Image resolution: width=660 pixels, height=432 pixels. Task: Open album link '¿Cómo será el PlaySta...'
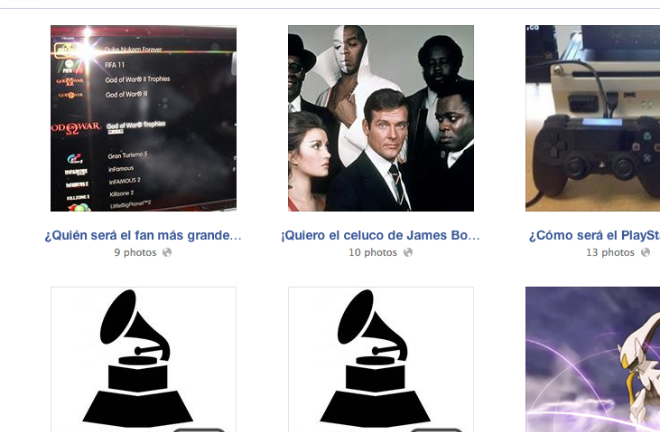[594, 235]
